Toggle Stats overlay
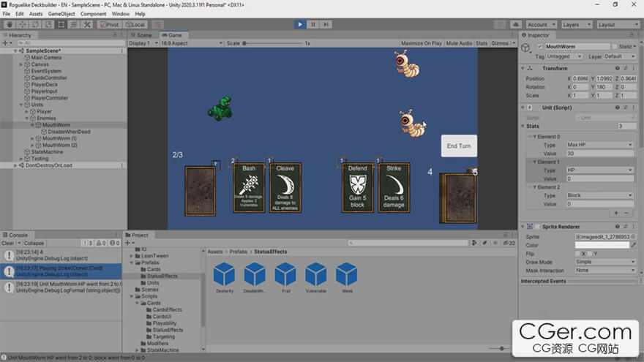Screen dimensions: 644x362 [482, 43]
